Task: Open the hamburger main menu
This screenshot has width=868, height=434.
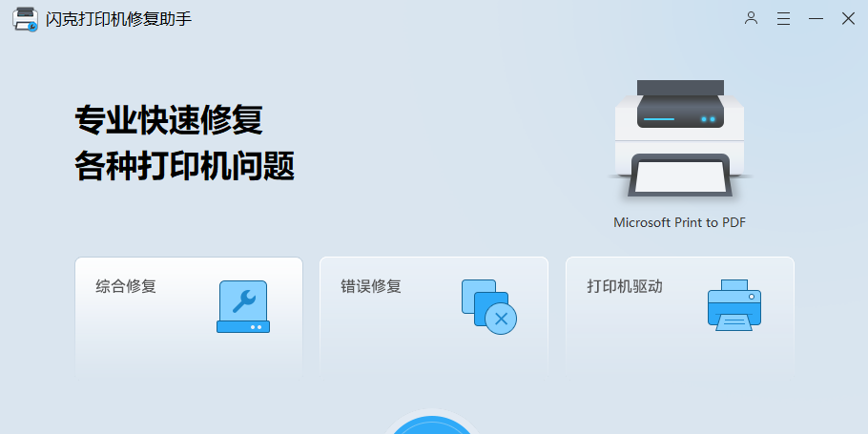Action: [x=783, y=18]
